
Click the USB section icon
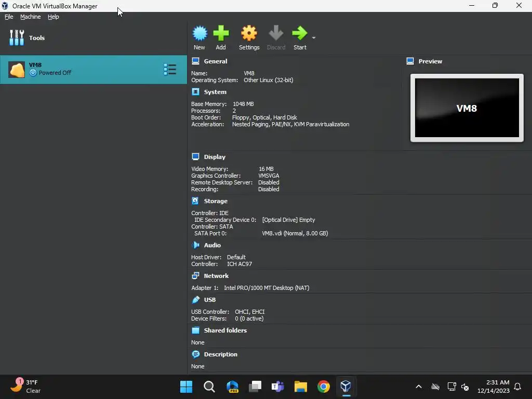(x=195, y=300)
